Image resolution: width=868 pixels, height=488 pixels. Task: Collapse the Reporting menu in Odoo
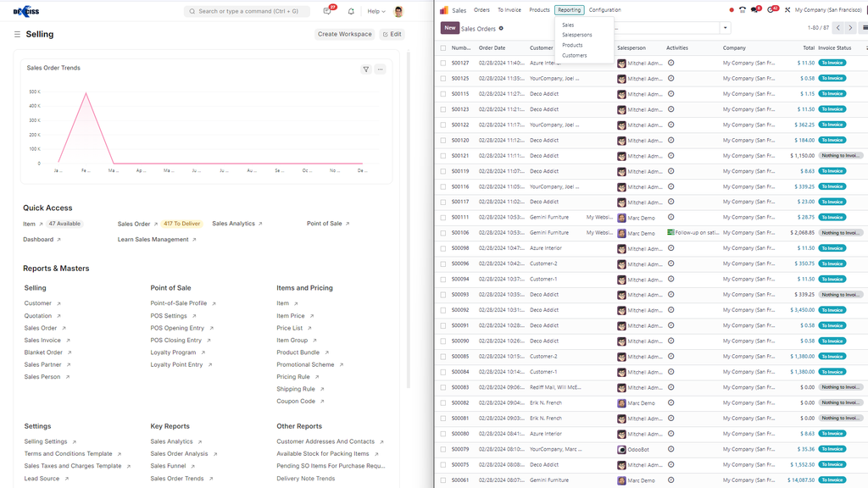[x=569, y=10]
